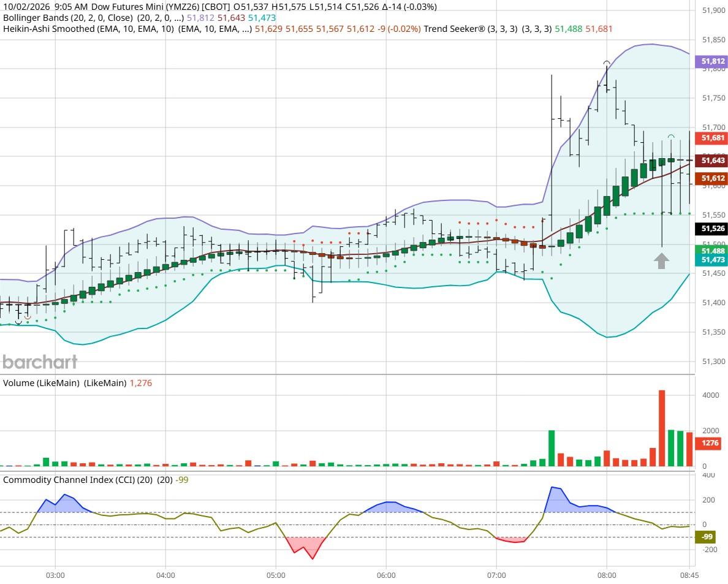
Task: Click the purple 51,812 upper band price tag
Action: (x=713, y=61)
